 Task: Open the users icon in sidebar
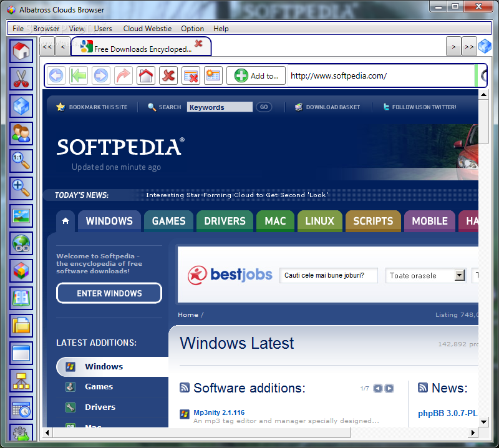[21, 134]
